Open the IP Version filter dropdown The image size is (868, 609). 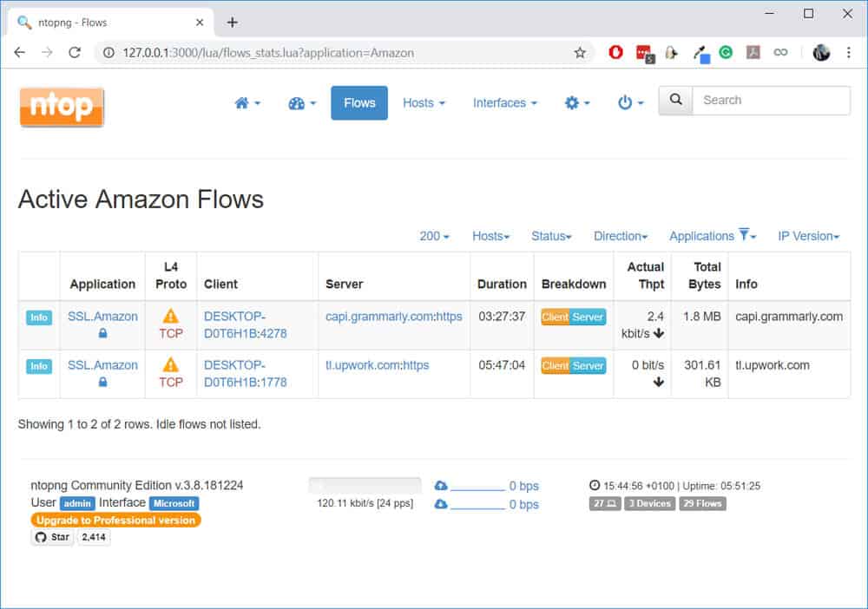tap(809, 236)
